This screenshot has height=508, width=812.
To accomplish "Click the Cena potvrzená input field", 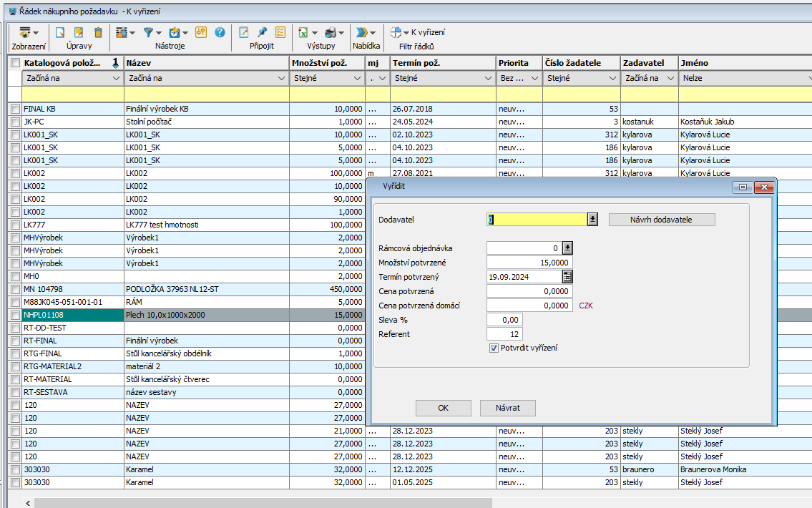I will pyautogui.click(x=529, y=291).
